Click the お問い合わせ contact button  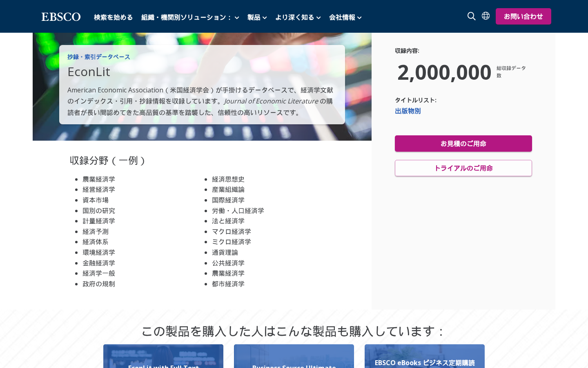coord(523,16)
